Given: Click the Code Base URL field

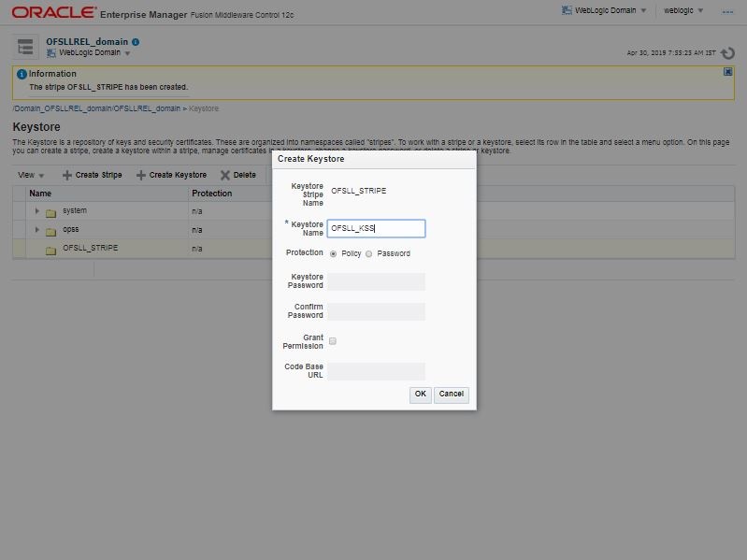Looking at the screenshot, I should pyautogui.click(x=376, y=371).
